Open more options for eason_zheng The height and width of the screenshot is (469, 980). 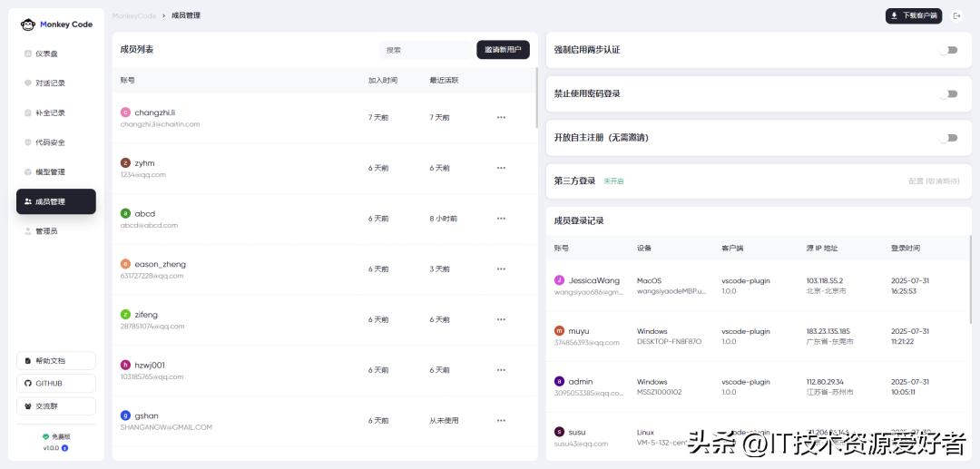pos(501,269)
